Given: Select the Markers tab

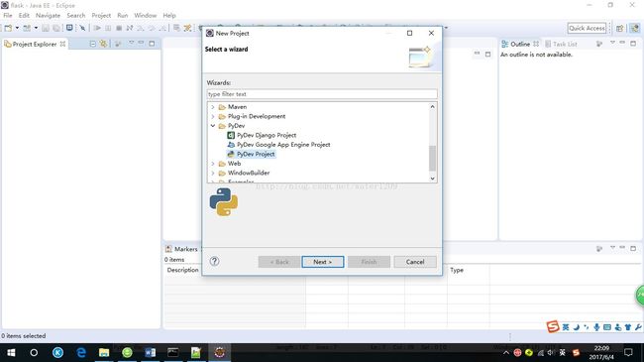Looking at the screenshot, I should click(x=181, y=249).
